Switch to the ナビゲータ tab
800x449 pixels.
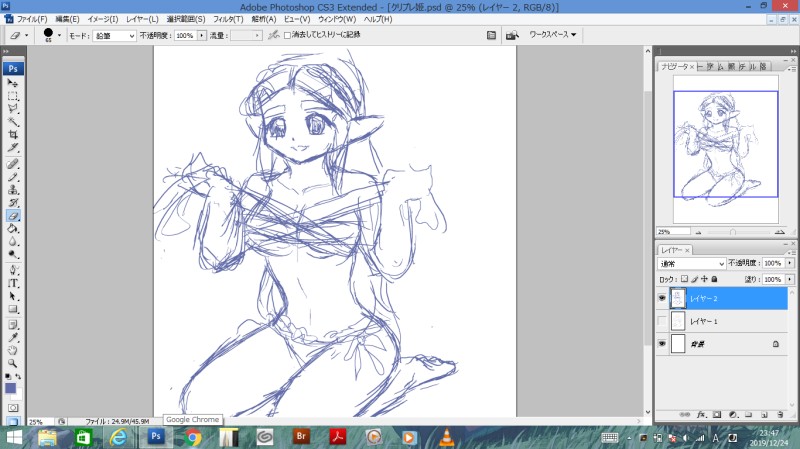[x=675, y=66]
